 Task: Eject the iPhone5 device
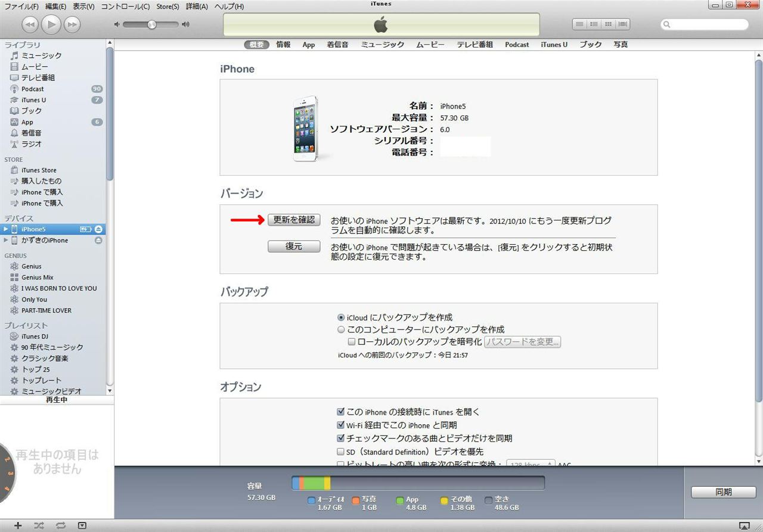tap(99, 229)
